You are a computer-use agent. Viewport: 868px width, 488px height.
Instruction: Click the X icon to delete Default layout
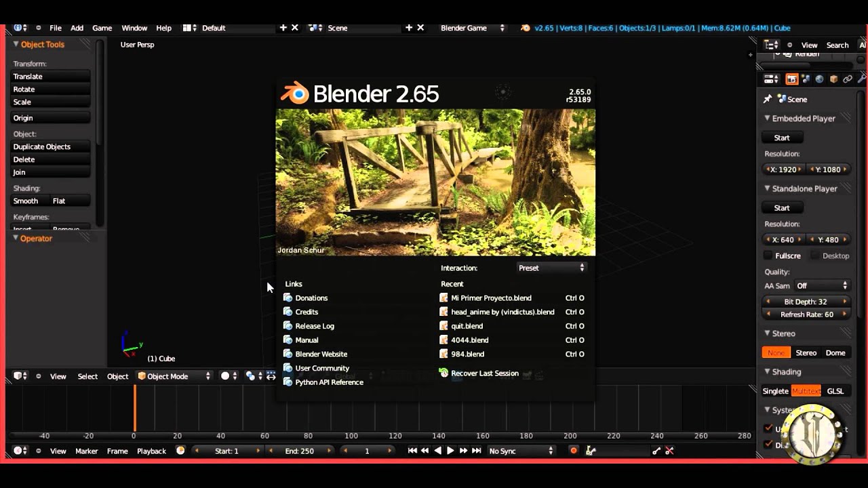(295, 28)
